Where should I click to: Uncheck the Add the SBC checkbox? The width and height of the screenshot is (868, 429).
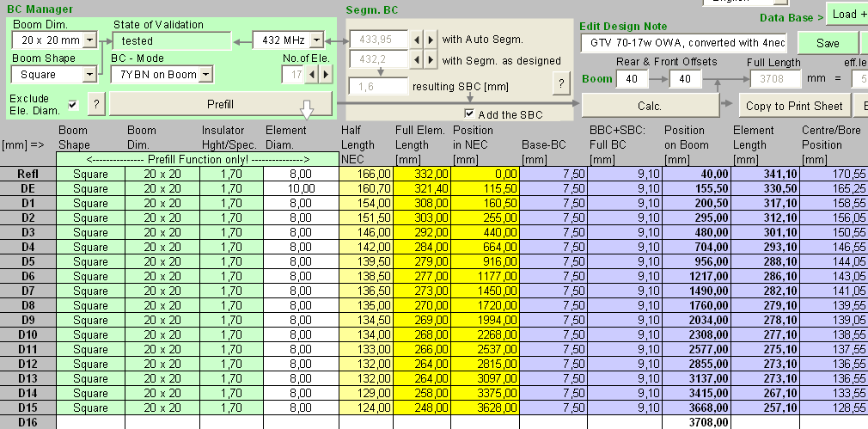[x=469, y=113]
